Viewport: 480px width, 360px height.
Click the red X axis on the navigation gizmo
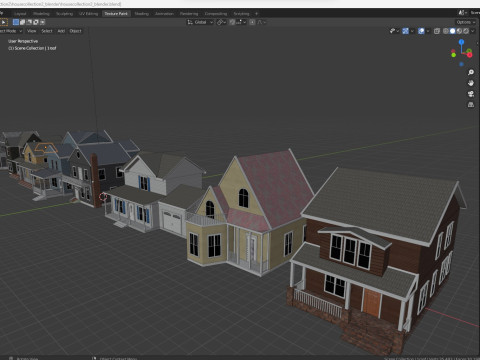[470, 55]
